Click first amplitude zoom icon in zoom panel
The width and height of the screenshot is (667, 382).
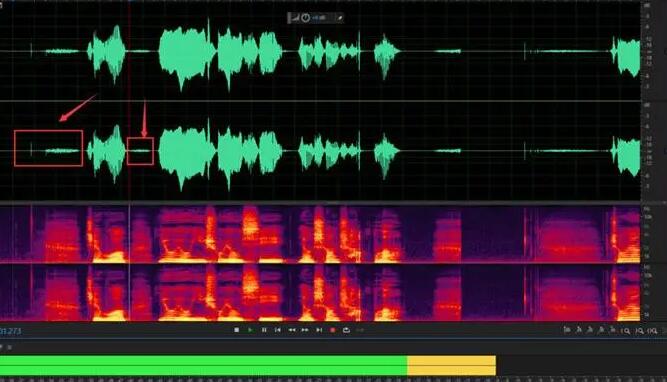(567, 330)
